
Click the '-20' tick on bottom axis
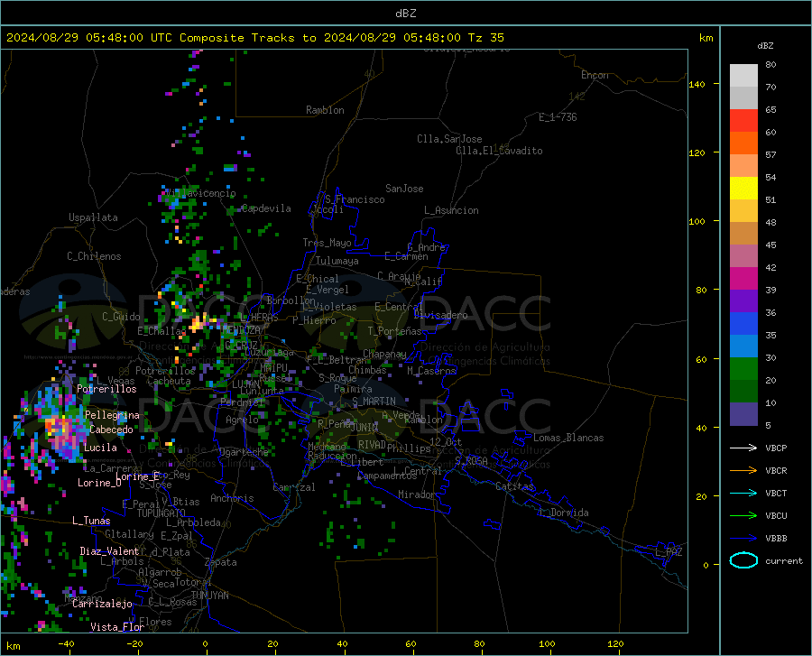point(134,644)
